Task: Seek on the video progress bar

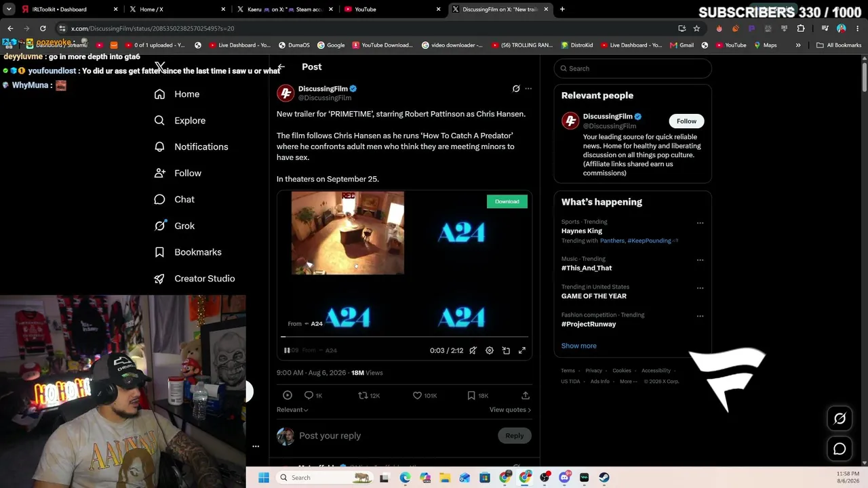Action: point(405,336)
